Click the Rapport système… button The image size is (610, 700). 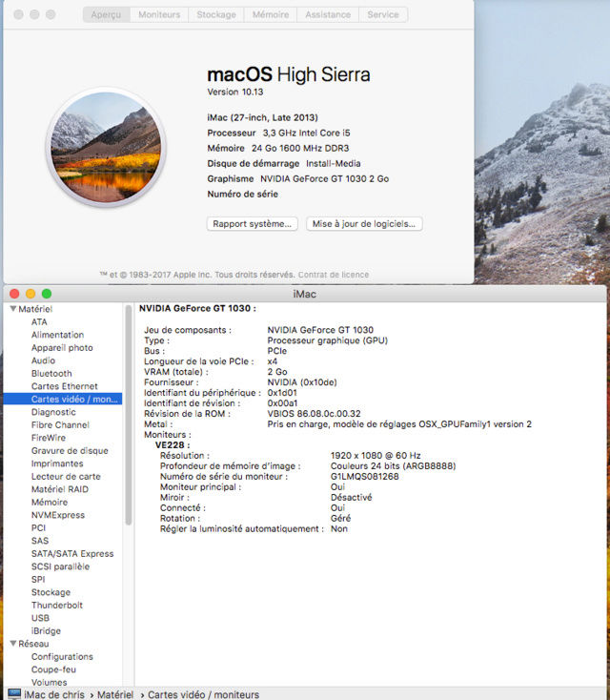[x=253, y=224]
